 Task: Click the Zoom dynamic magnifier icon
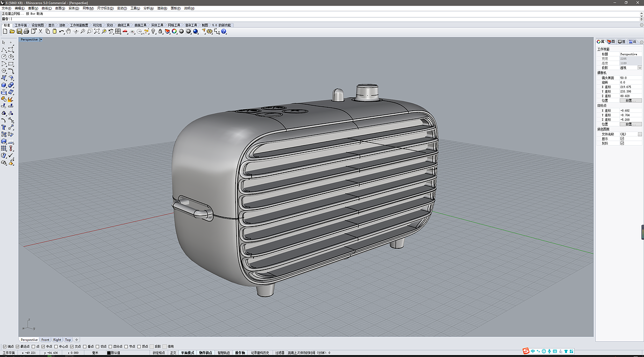pyautogui.click(x=83, y=31)
